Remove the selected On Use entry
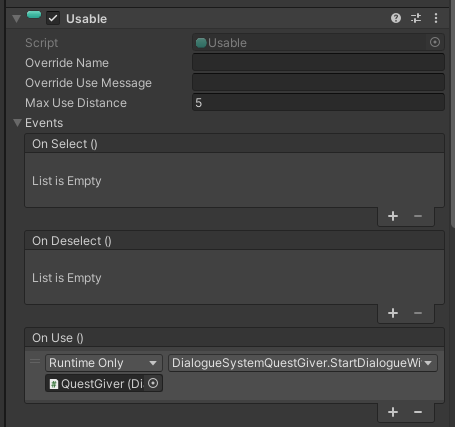The width and height of the screenshot is (455, 427). point(418,412)
